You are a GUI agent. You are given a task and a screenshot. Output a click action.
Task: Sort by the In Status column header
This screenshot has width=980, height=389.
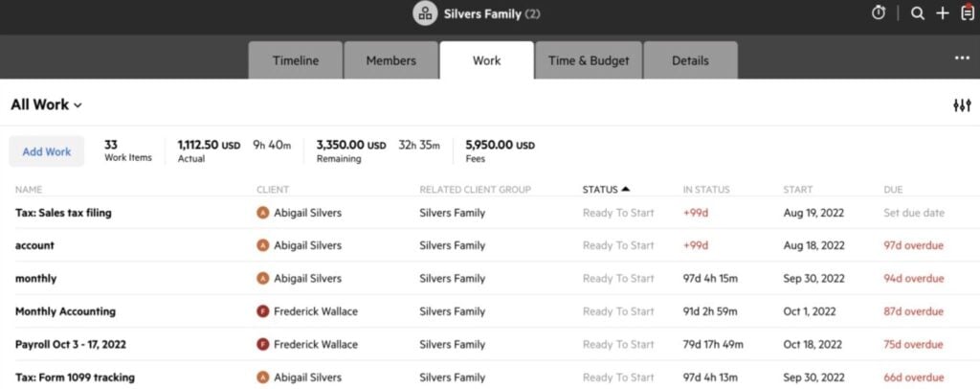click(x=706, y=190)
